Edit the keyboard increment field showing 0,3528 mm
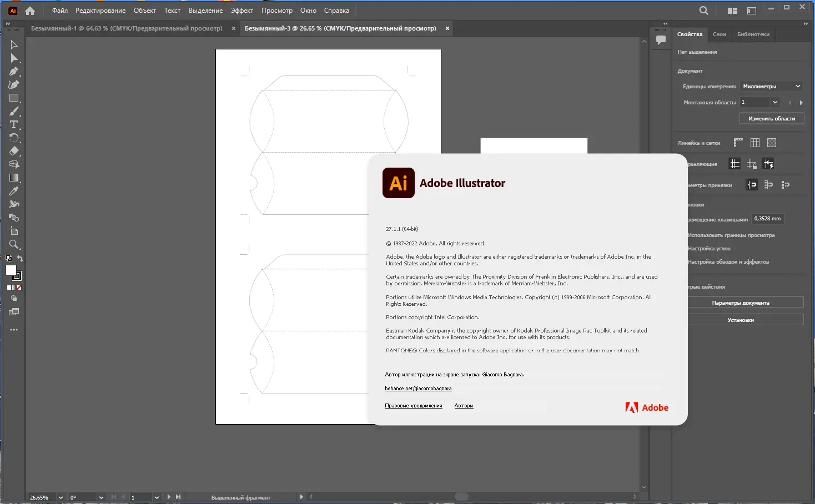 tap(767, 218)
